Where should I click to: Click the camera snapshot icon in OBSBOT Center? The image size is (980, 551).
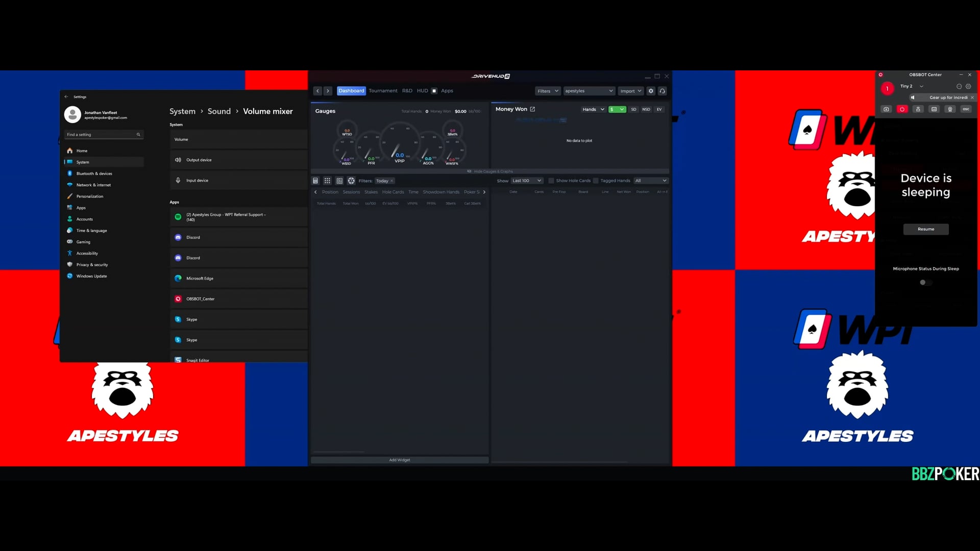point(886,109)
